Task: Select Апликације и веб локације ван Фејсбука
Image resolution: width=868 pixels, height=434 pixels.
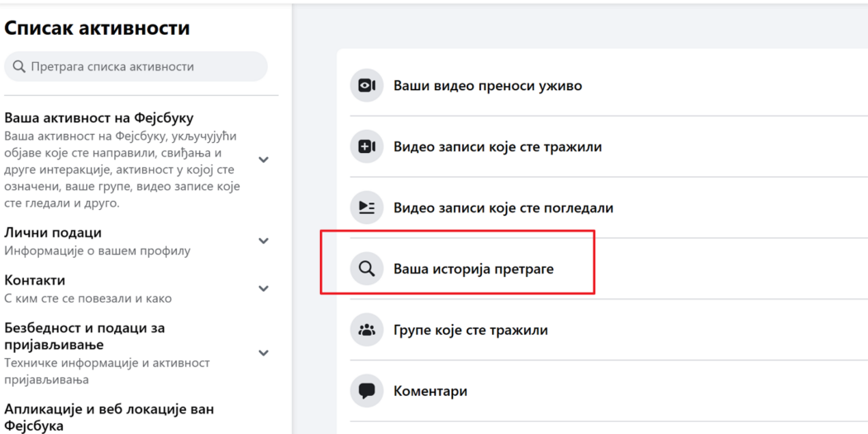Action: click(109, 417)
